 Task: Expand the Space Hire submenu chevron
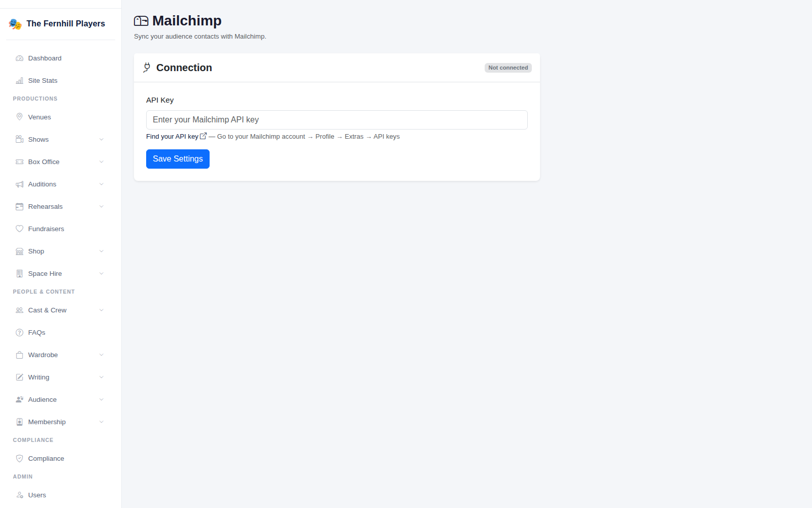101,274
